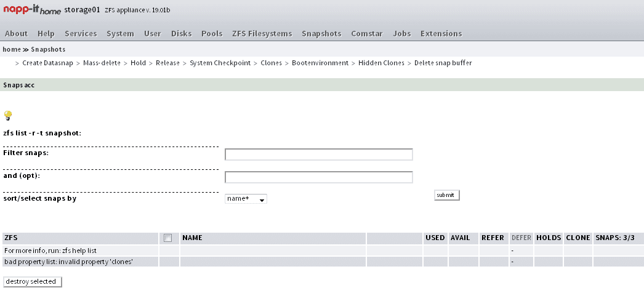Click the destroy selected button

coord(33,281)
